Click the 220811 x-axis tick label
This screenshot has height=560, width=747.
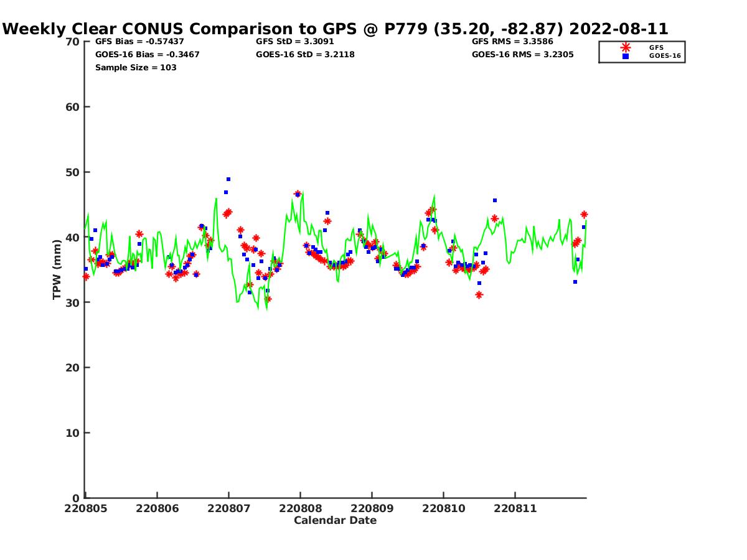(x=515, y=508)
